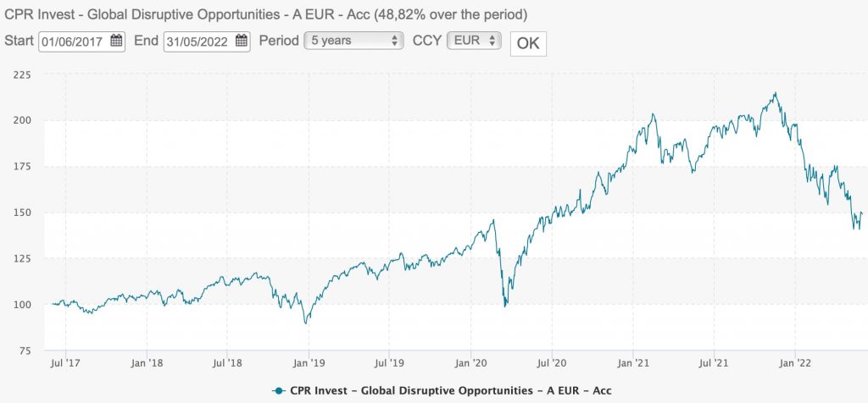
Task: Click the teal legend marker dot
Action: [x=277, y=390]
